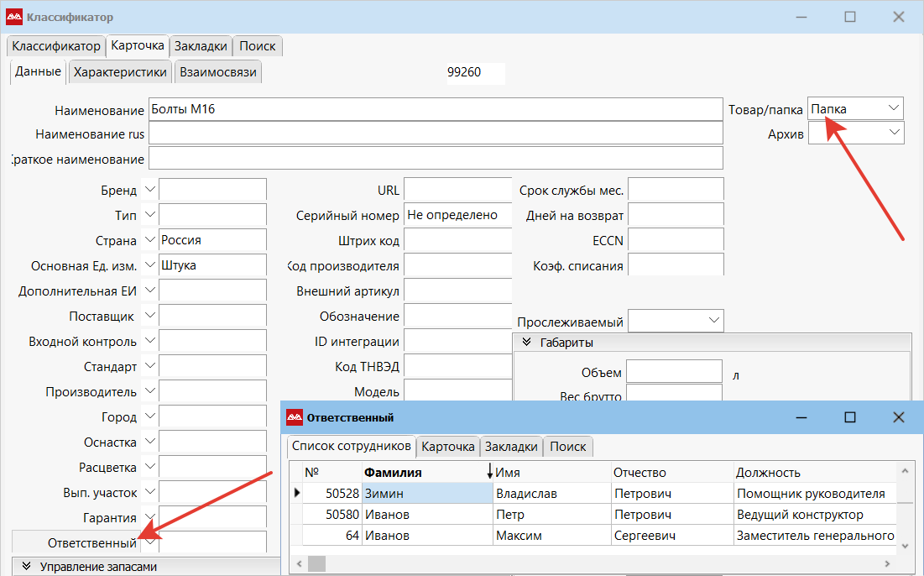924x576 pixels.
Task: Select Поиск tab in the Ответственный window
Action: pyautogui.click(x=568, y=447)
